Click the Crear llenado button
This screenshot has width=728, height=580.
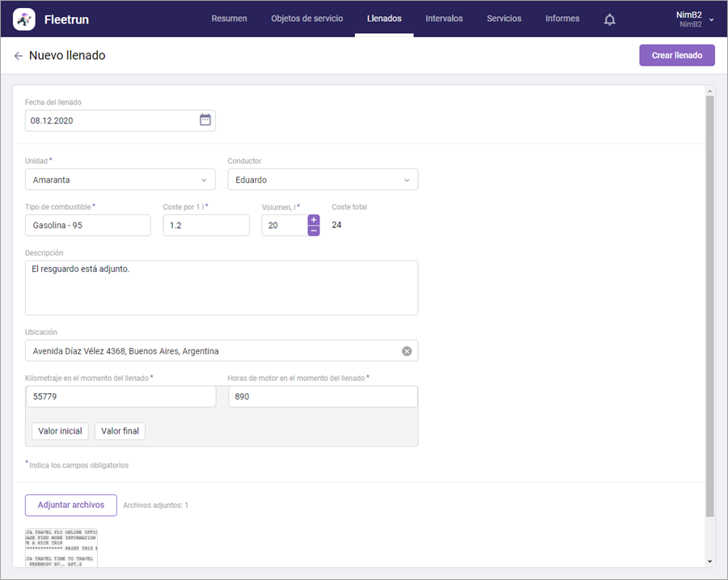(x=677, y=55)
